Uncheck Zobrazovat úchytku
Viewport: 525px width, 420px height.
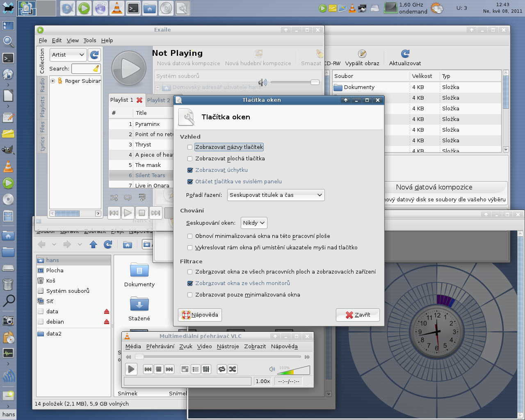(190, 170)
